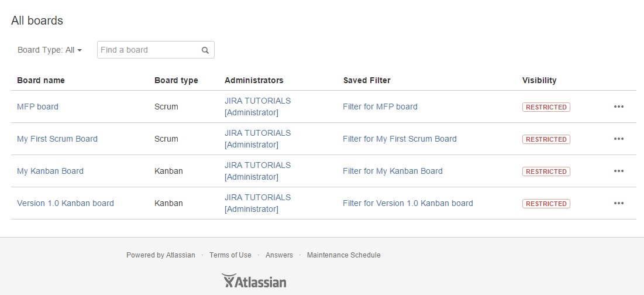Image resolution: width=644 pixels, height=295 pixels.
Task: Open the Maintenance Schedule footer link
Action: [x=344, y=255]
